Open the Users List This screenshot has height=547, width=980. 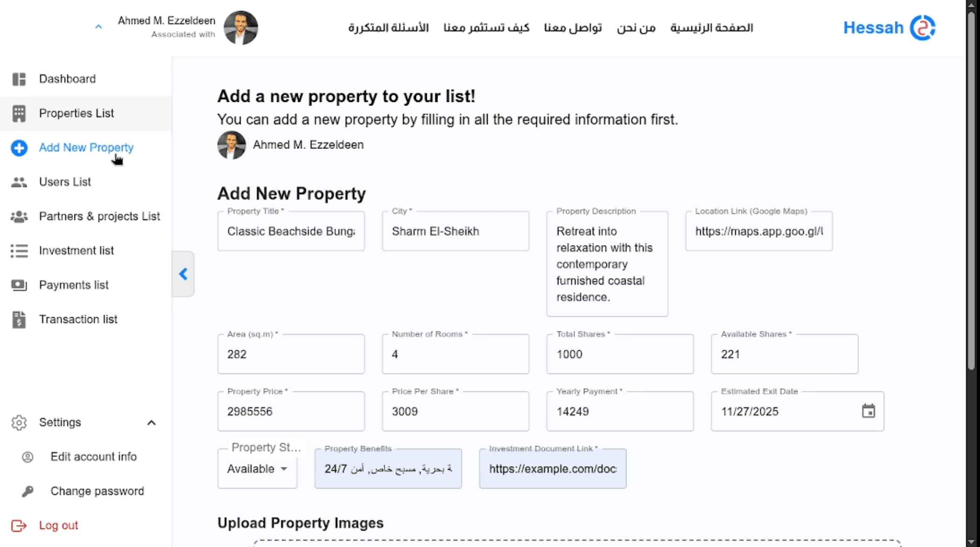coord(65,182)
